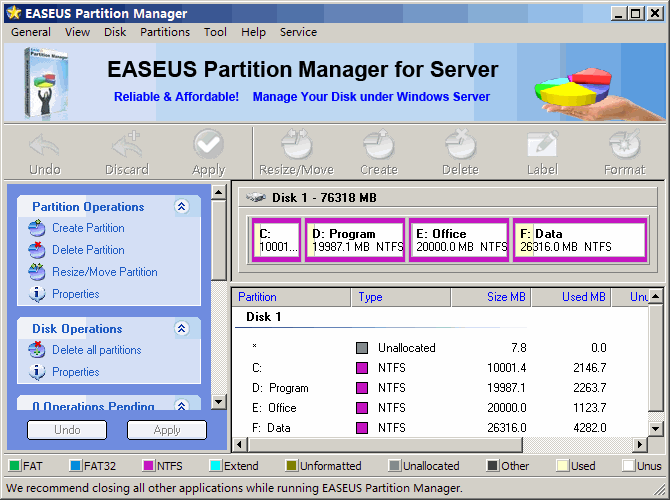Click the Unformatted olive legend swatch

pos(291,465)
